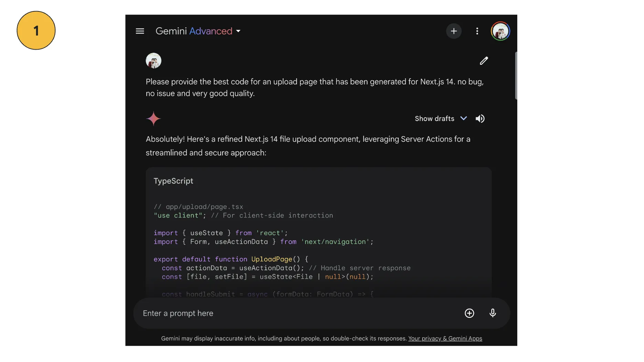Viewport: 644px width, 362px height.
Task: Click the response text starting with Absolutely!
Action: click(308, 146)
